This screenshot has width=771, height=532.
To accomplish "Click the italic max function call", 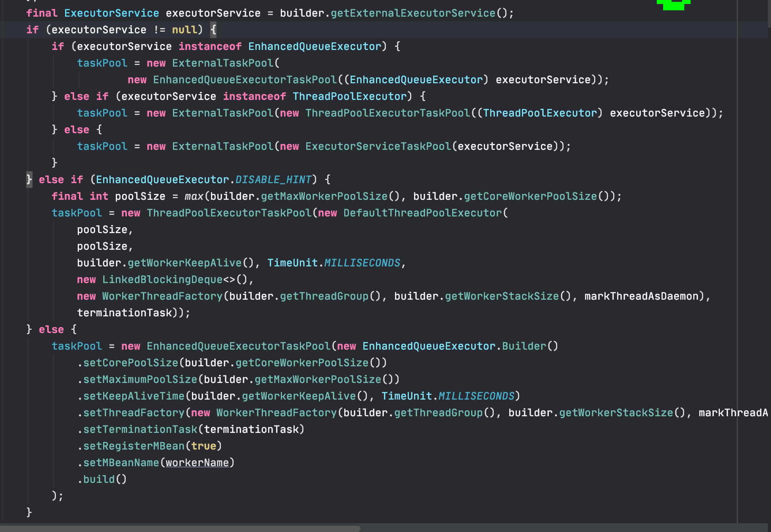I will [194, 196].
